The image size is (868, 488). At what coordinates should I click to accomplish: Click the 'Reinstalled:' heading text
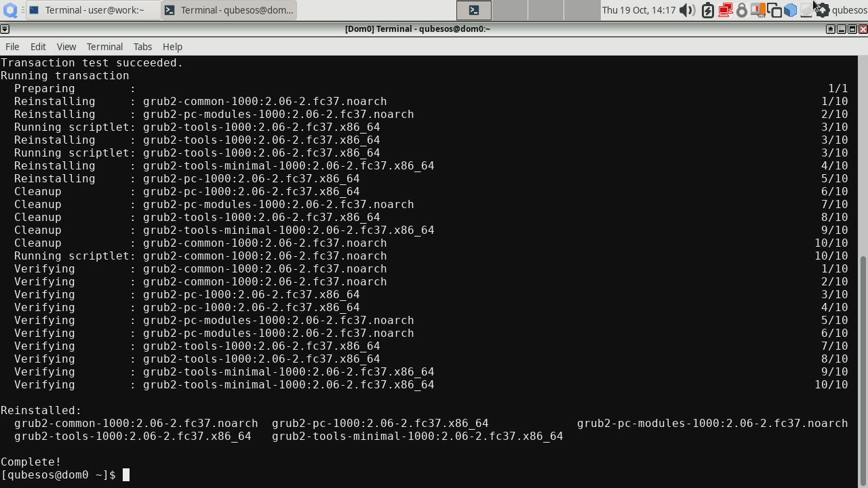coord(41,411)
